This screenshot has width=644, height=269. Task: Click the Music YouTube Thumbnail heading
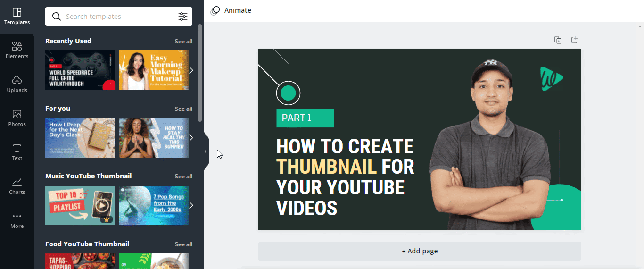pos(89,176)
